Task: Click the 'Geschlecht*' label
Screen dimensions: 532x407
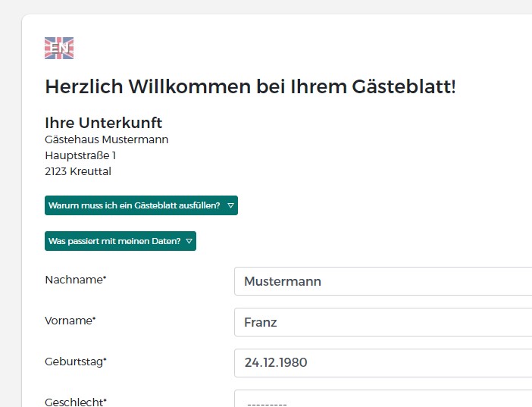Action: click(76, 402)
